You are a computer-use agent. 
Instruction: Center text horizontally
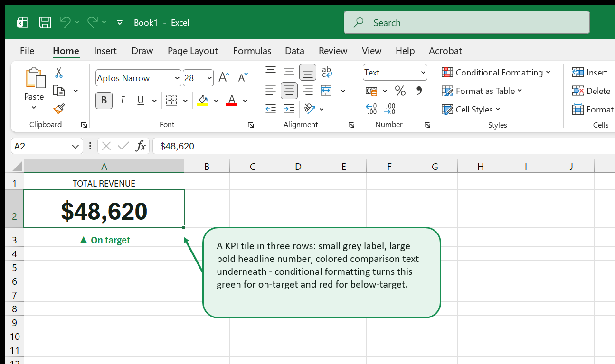click(289, 90)
